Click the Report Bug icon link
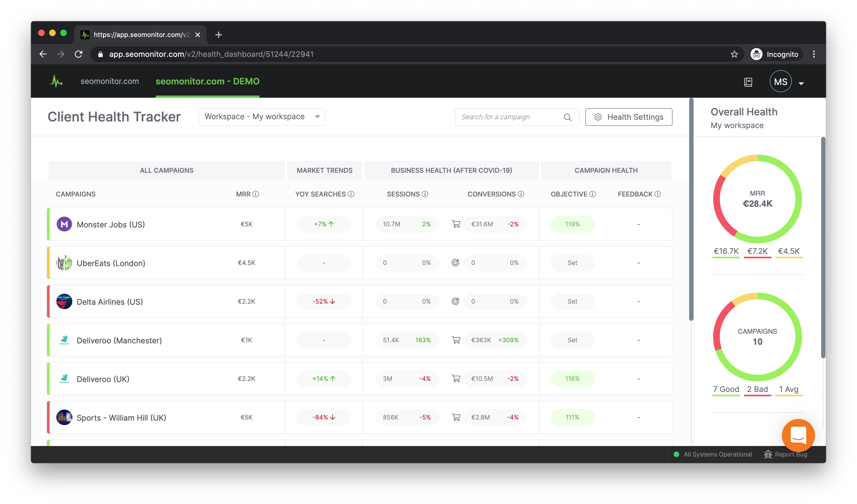The width and height of the screenshot is (857, 504). coord(785,455)
